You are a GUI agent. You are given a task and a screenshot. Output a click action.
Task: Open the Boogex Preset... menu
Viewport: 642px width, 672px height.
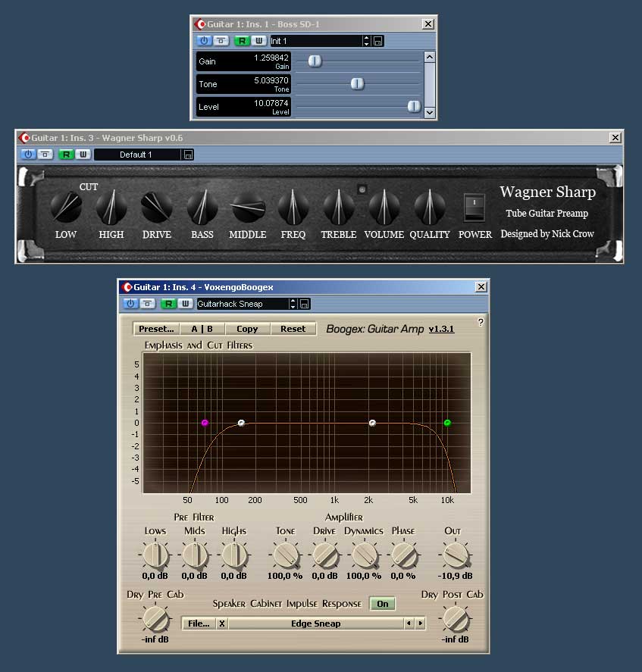pos(157,329)
